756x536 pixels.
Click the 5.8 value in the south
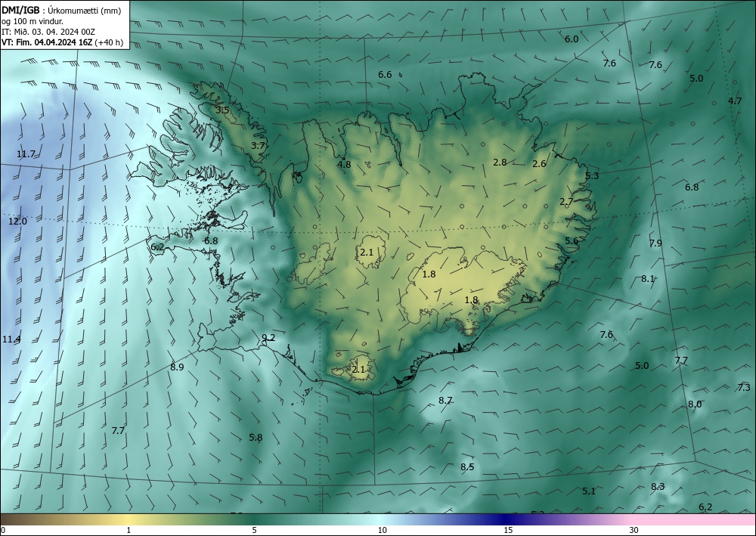point(256,438)
